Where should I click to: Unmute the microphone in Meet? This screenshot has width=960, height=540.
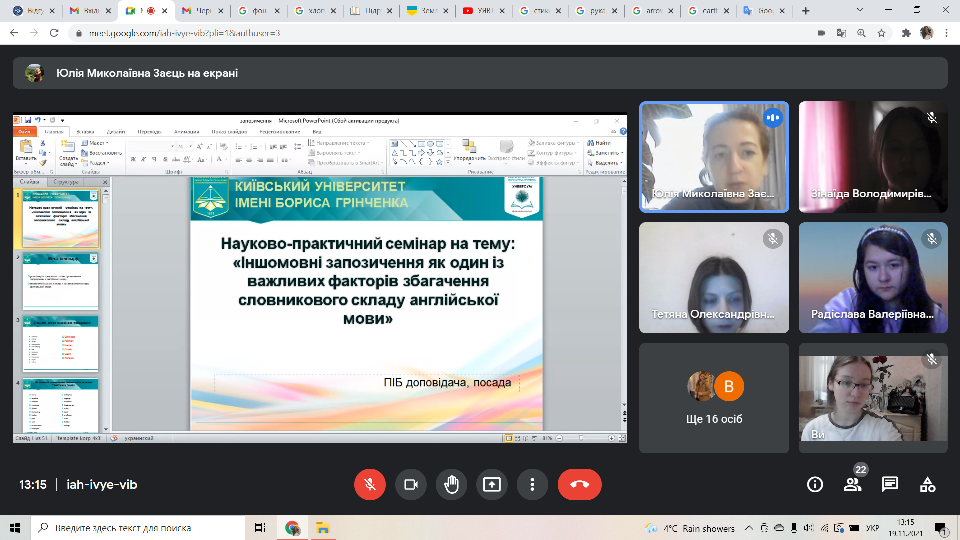[x=369, y=484]
